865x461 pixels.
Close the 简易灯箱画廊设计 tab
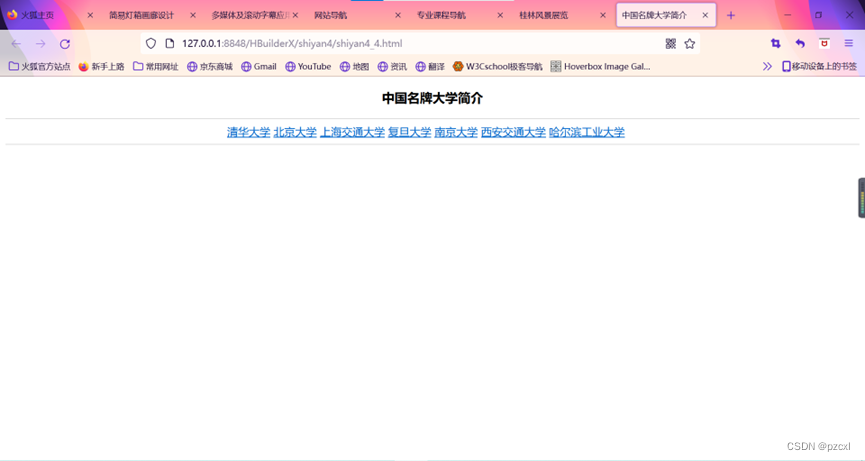(193, 15)
